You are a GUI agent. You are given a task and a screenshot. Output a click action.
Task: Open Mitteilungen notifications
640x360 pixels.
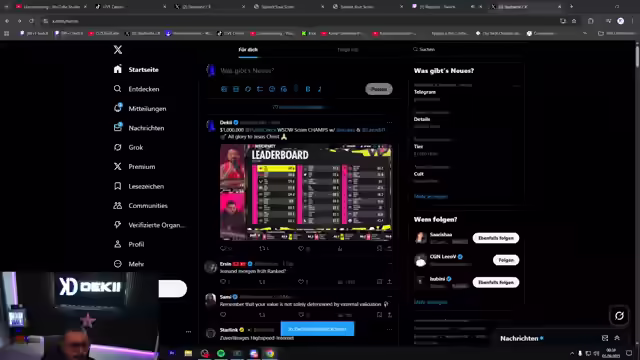tap(140, 109)
